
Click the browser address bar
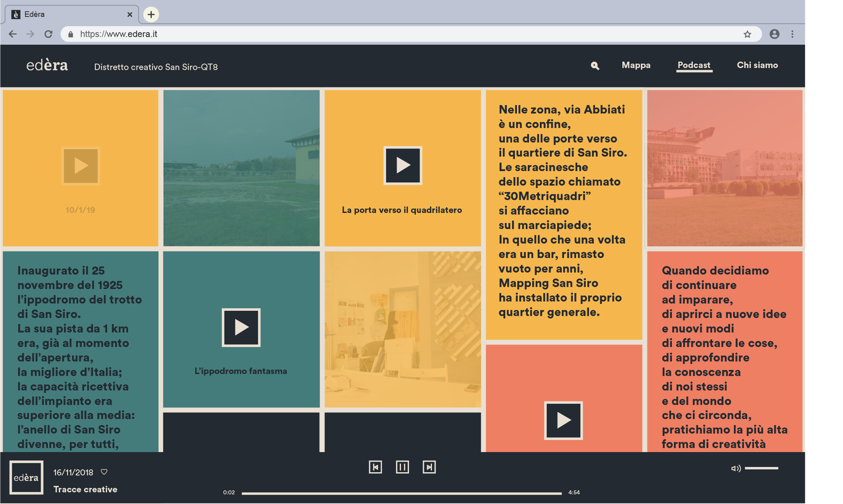pos(411,34)
